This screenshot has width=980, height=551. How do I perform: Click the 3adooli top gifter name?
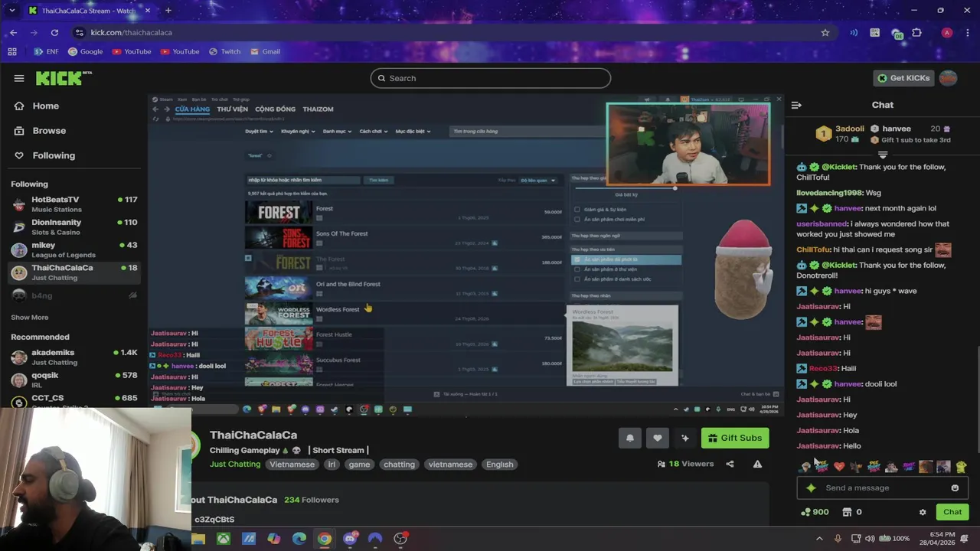pos(850,129)
